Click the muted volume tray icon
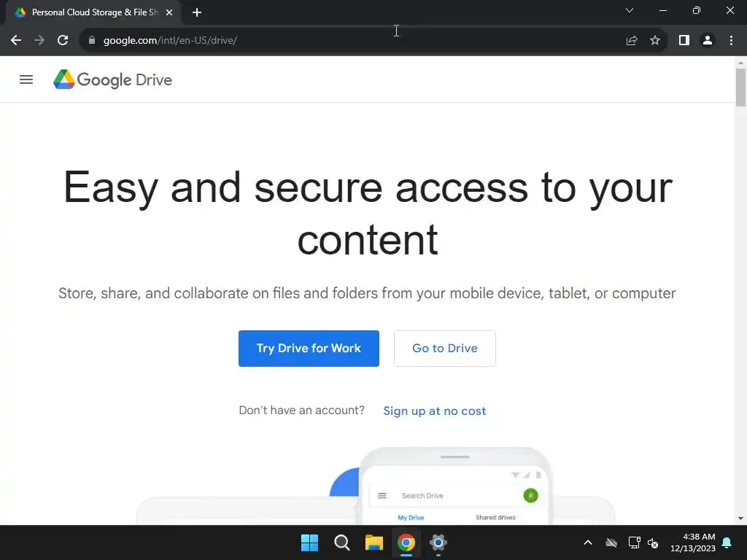This screenshot has height=560, width=747. (x=653, y=542)
